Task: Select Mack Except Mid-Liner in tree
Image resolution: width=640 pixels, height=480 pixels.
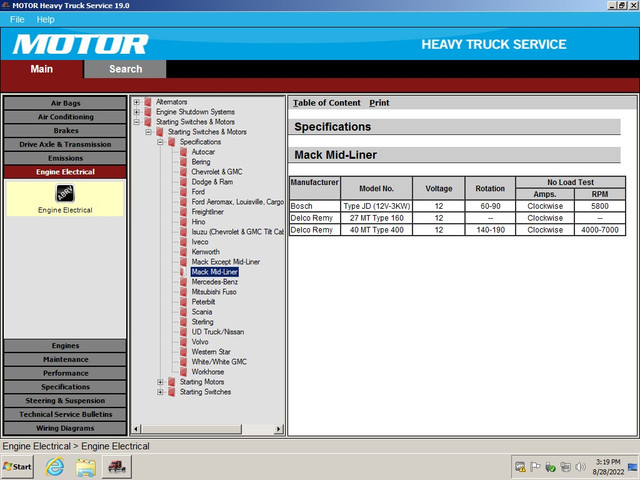Action: point(226,262)
